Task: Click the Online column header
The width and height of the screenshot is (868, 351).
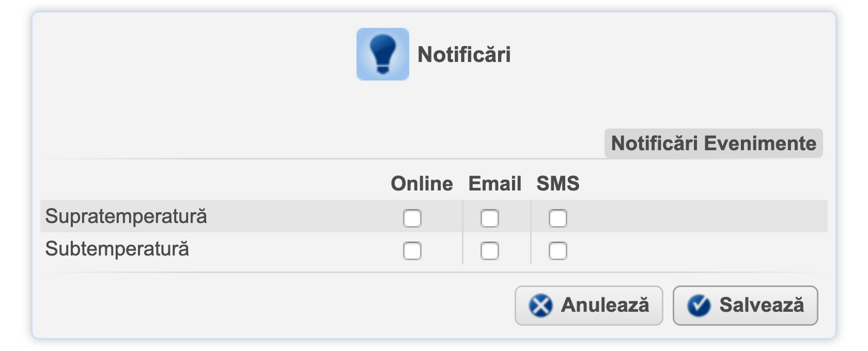Action: coord(422,184)
